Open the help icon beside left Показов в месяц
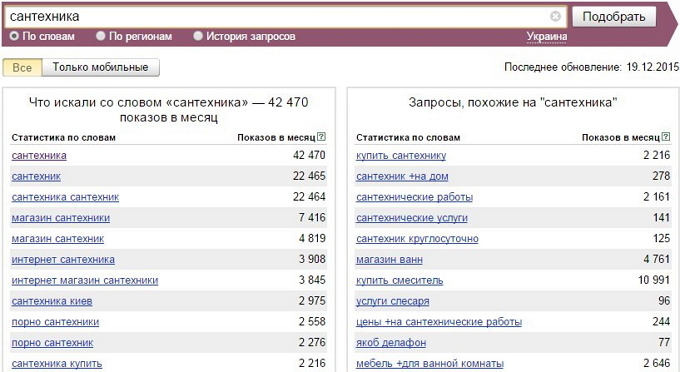 (x=321, y=137)
